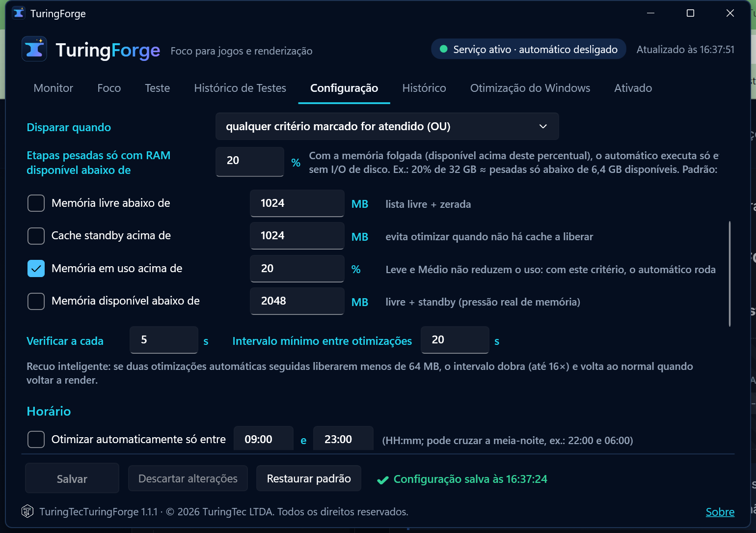
Task: Open the Sobre link
Action: coord(720,512)
